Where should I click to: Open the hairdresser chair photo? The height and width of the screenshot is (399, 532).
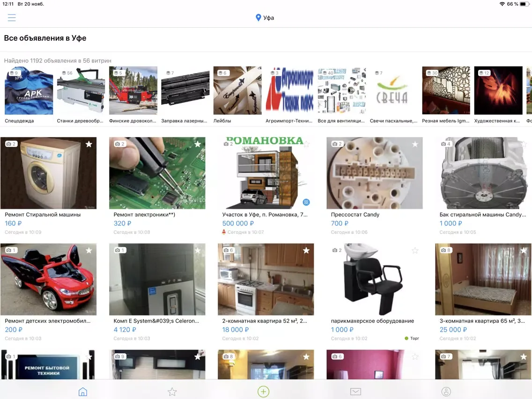click(375, 279)
